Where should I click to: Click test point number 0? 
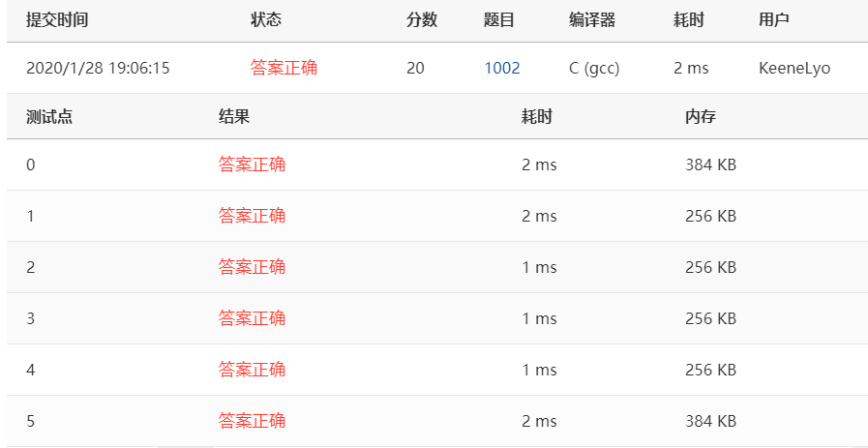30,165
